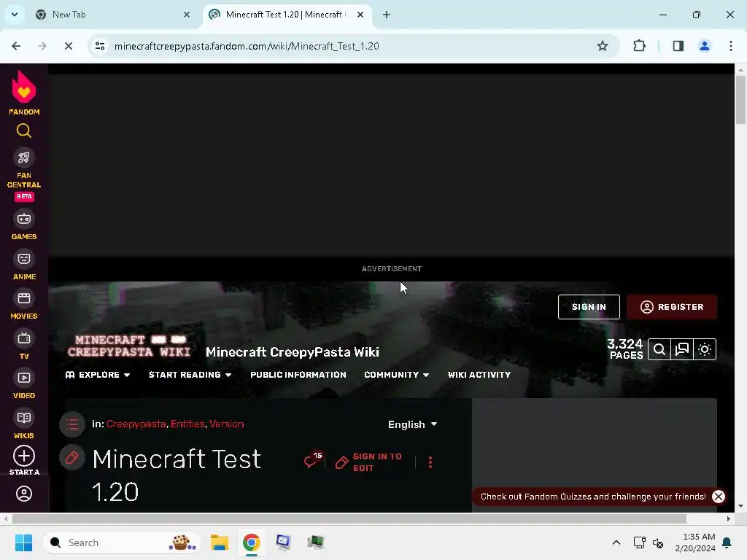Toggle the light/dark theme sun icon

click(x=705, y=349)
